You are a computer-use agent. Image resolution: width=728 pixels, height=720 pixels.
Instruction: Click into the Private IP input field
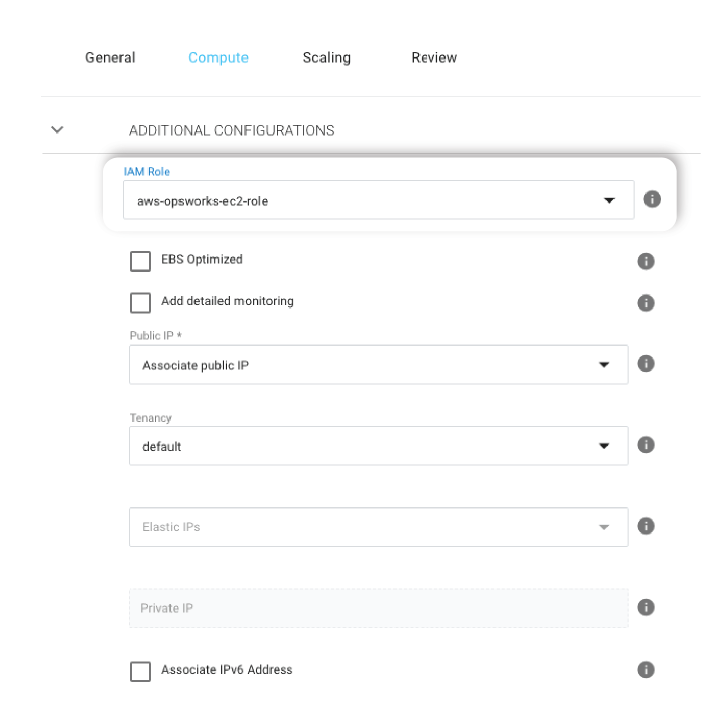tap(378, 608)
